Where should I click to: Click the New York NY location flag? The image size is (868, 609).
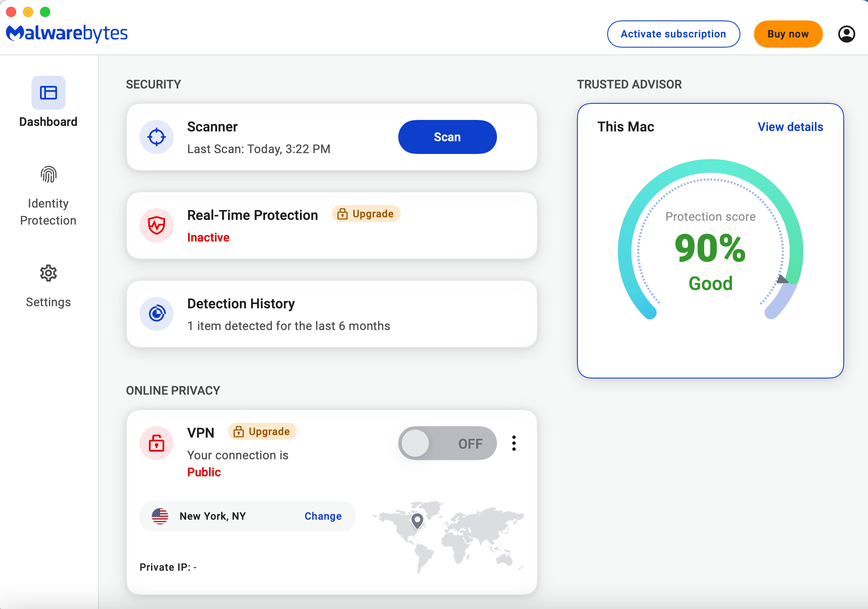[160, 515]
